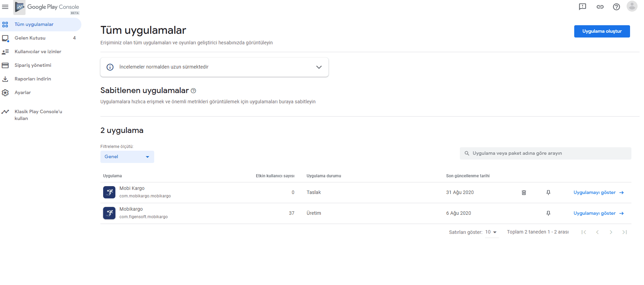This screenshot has height=285, width=644.
Task: Click the Mobi Kargo app icon
Action: pyautogui.click(x=109, y=192)
